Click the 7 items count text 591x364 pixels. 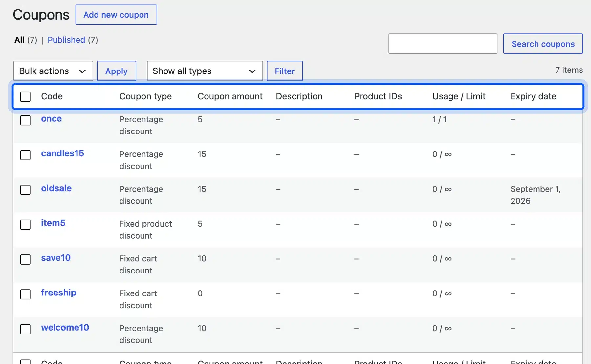(569, 70)
